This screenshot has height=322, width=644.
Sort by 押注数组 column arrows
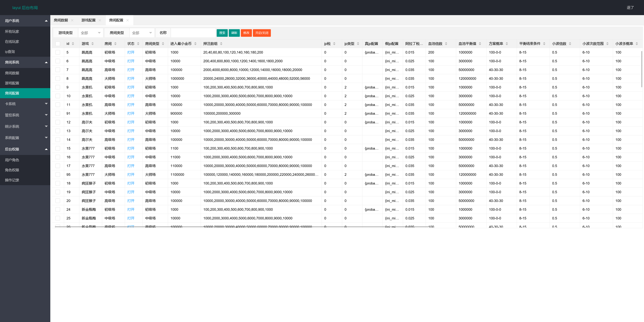[x=221, y=43]
